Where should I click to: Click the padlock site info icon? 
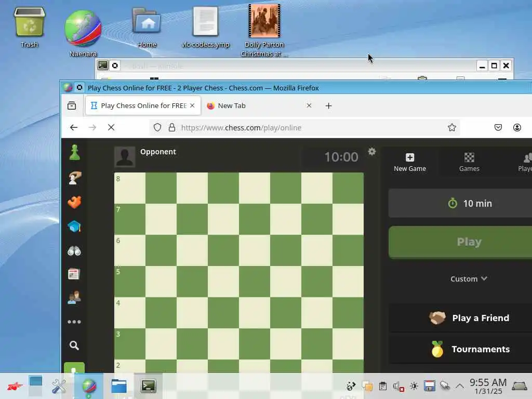pos(172,128)
